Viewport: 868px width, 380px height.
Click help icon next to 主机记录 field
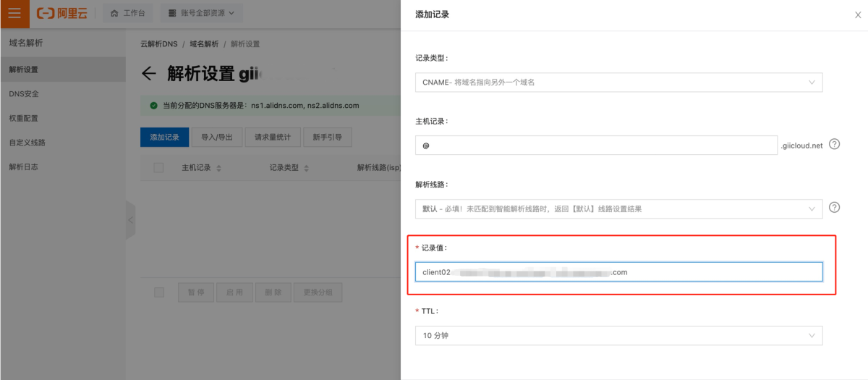click(834, 144)
